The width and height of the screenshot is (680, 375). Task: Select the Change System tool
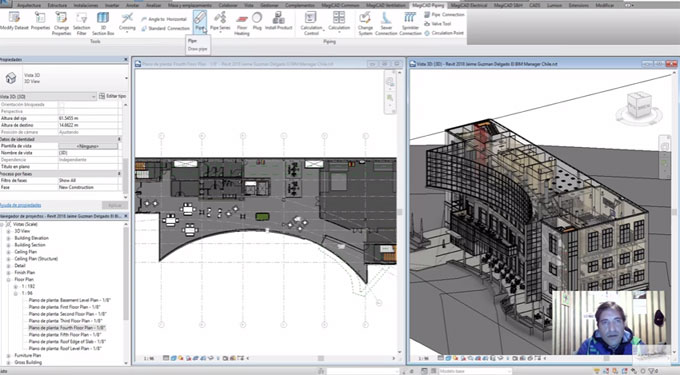pos(365,23)
